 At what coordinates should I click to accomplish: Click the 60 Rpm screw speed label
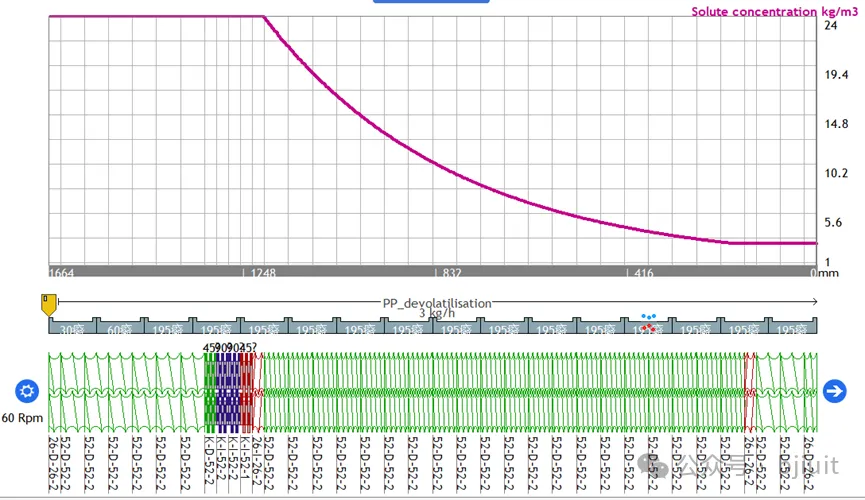click(x=21, y=417)
